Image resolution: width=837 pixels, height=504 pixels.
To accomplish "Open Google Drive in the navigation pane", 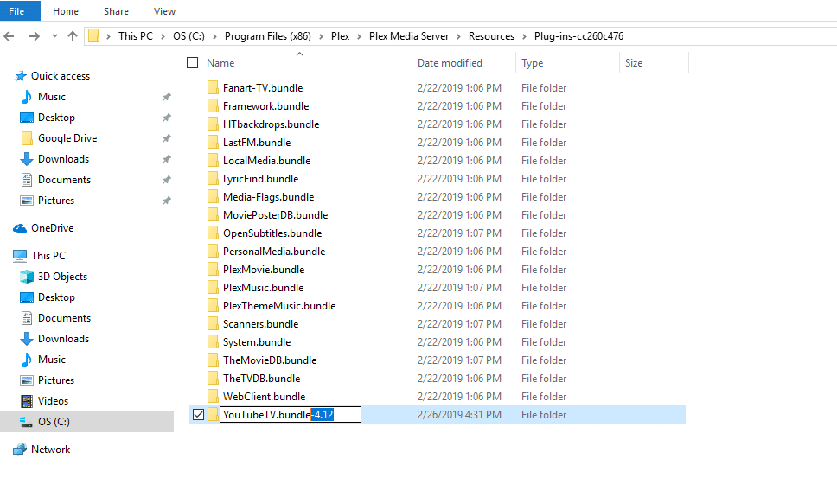I will tap(67, 138).
